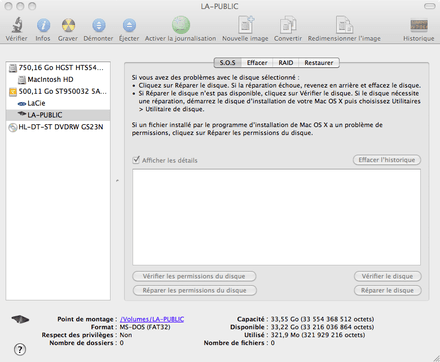Click the Convertir toolbar icon

[288, 25]
